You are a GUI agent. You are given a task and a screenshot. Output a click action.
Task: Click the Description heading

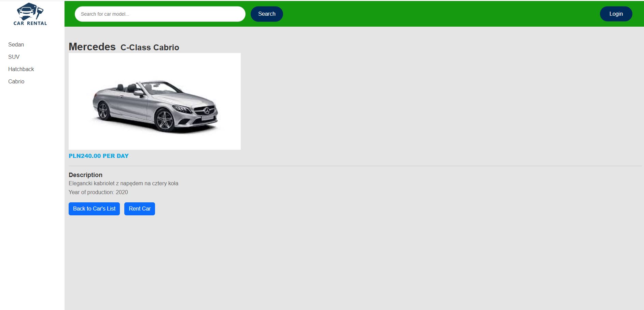(85, 175)
